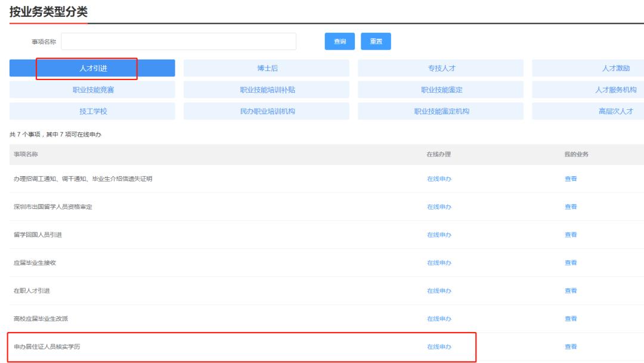The height and width of the screenshot is (363, 644).
Task: Apply online for 应届毕业生接收
Action: 439,263
